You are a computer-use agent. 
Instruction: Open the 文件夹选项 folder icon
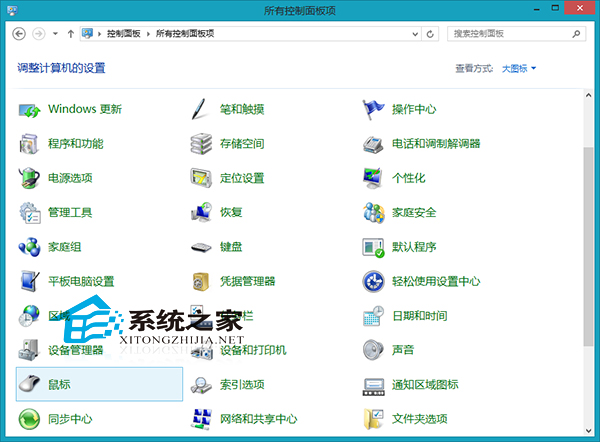pos(373,419)
